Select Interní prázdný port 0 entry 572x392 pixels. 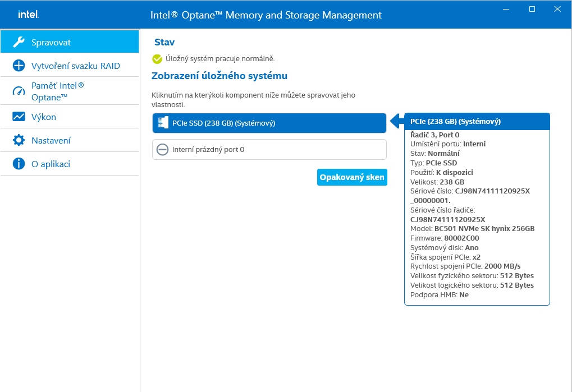pos(269,149)
